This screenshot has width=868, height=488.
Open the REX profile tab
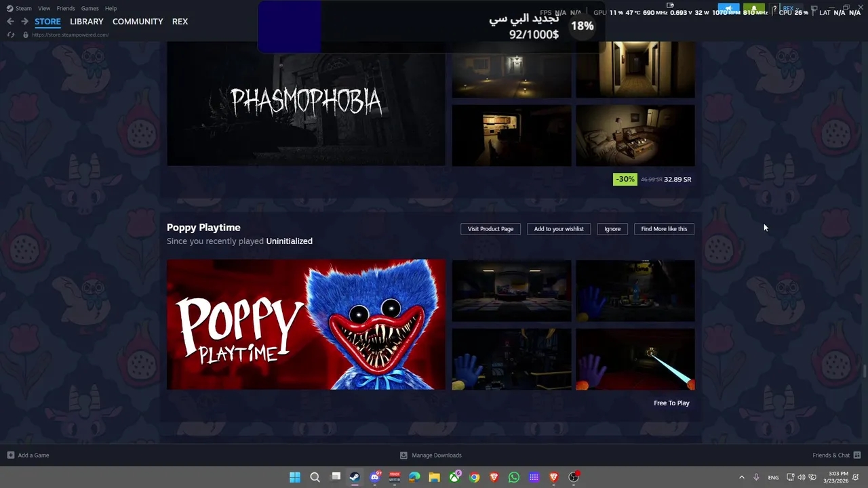[180, 22]
